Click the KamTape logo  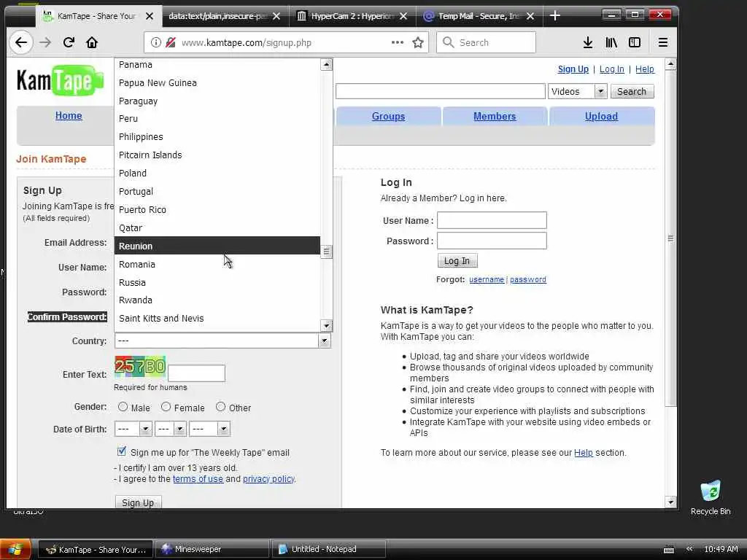(60, 80)
